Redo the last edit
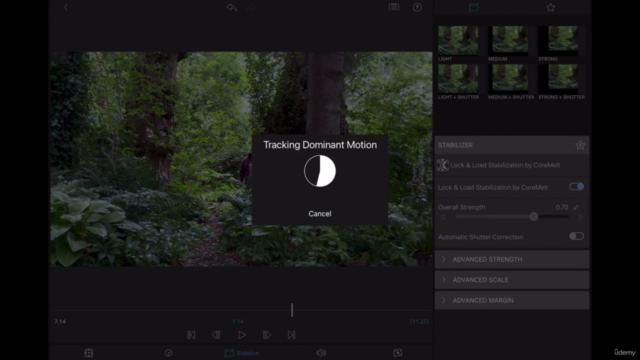Screen dimensions: 640x360 (251, 7)
